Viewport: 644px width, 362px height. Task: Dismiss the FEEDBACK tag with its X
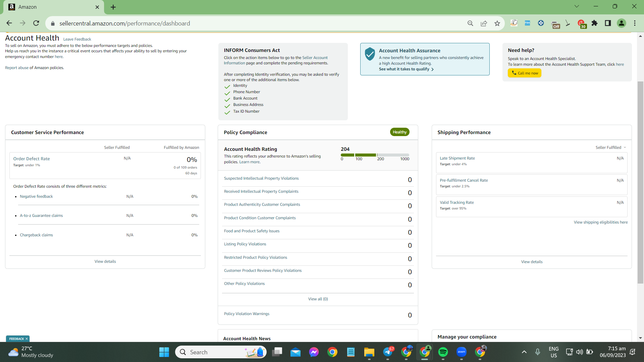[x=27, y=339]
